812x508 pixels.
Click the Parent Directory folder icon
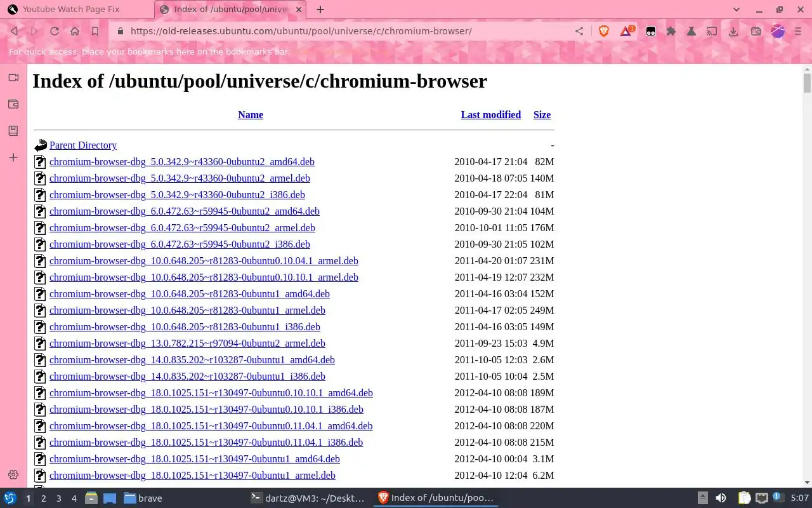(x=41, y=145)
